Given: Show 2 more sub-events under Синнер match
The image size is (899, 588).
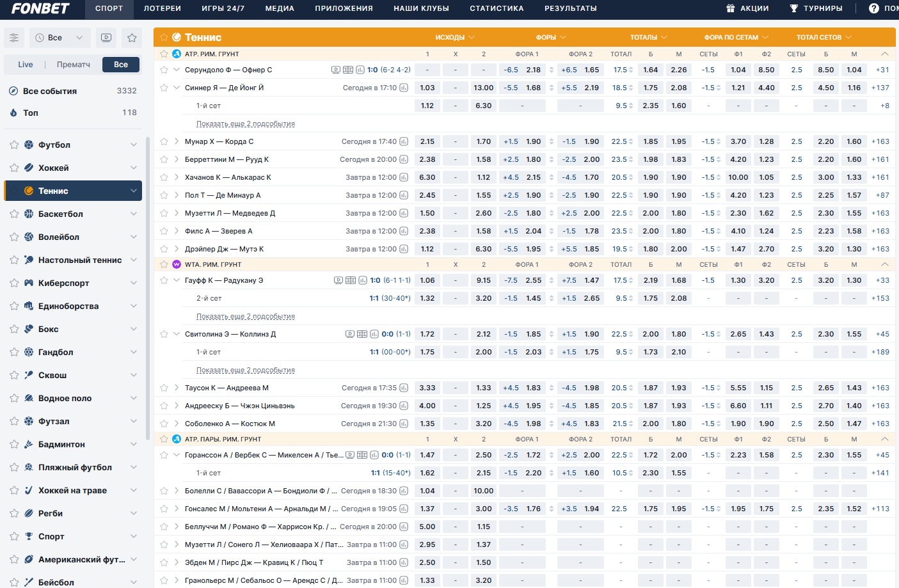Looking at the screenshot, I should (246, 123).
